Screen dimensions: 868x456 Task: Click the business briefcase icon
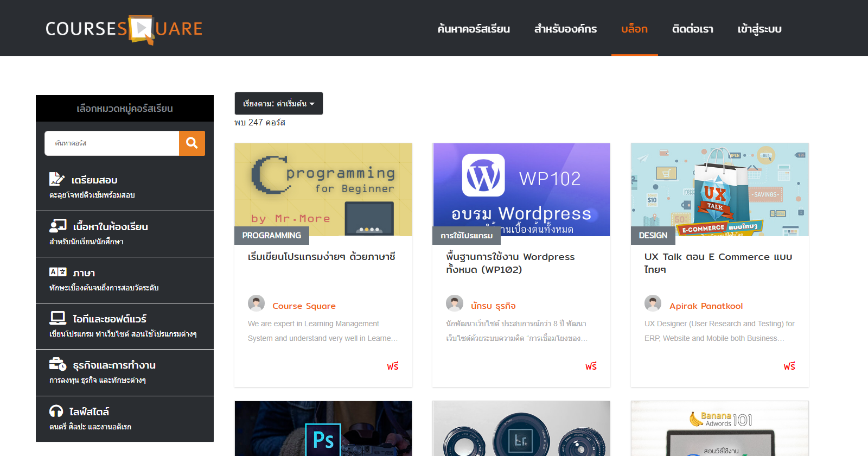pos(58,364)
